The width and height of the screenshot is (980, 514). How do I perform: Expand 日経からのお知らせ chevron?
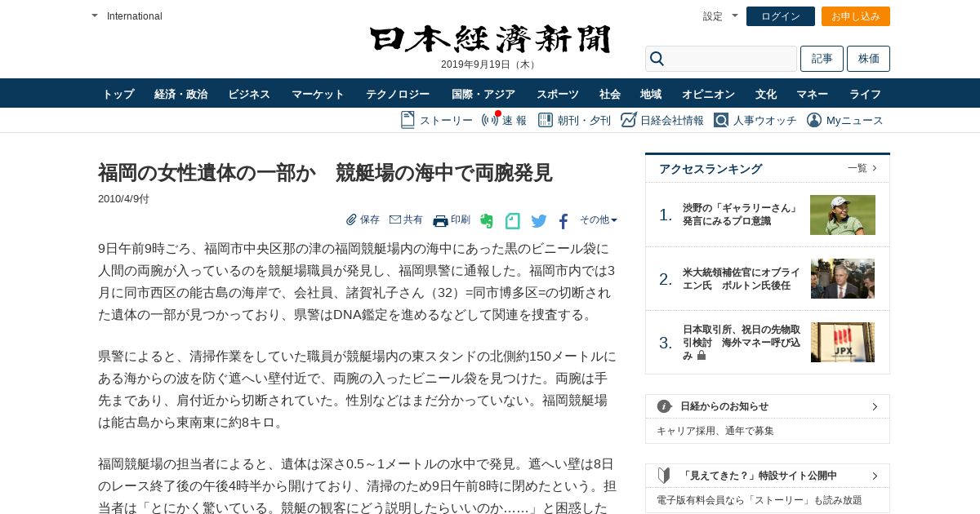(x=875, y=406)
